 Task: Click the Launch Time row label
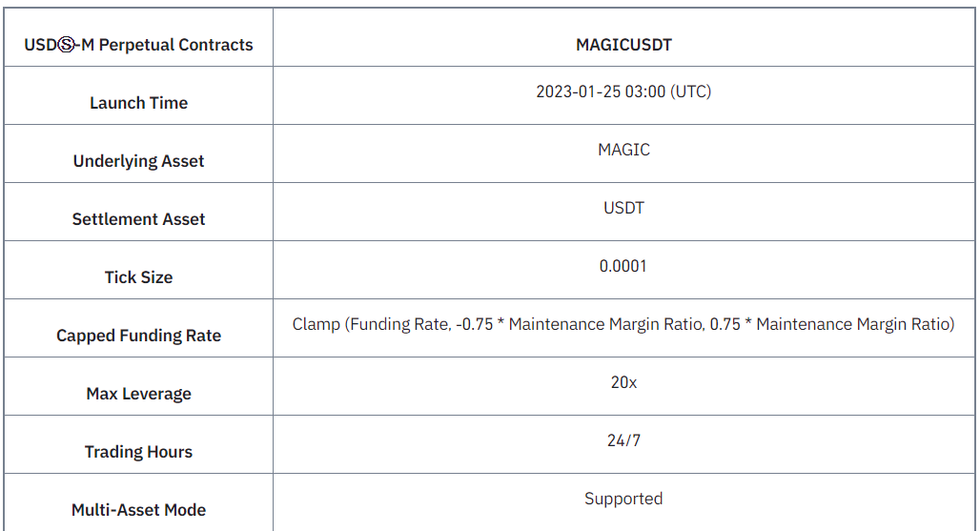[138, 103]
